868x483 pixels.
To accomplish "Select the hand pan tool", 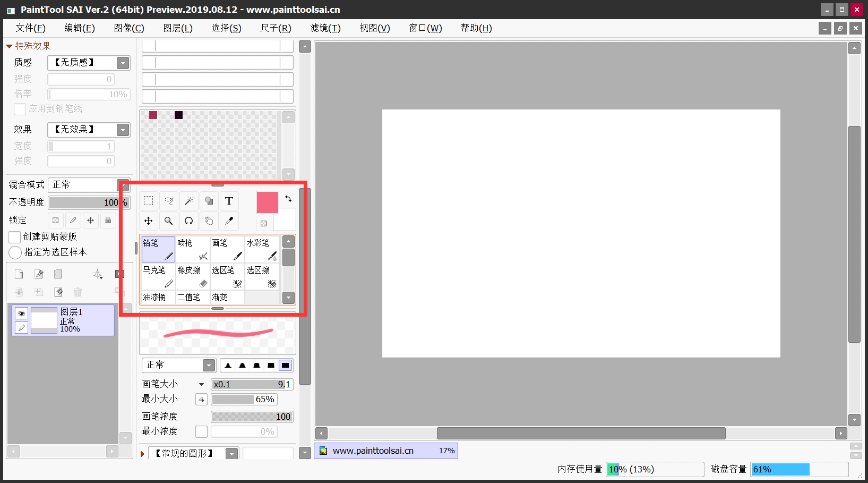I will (209, 221).
